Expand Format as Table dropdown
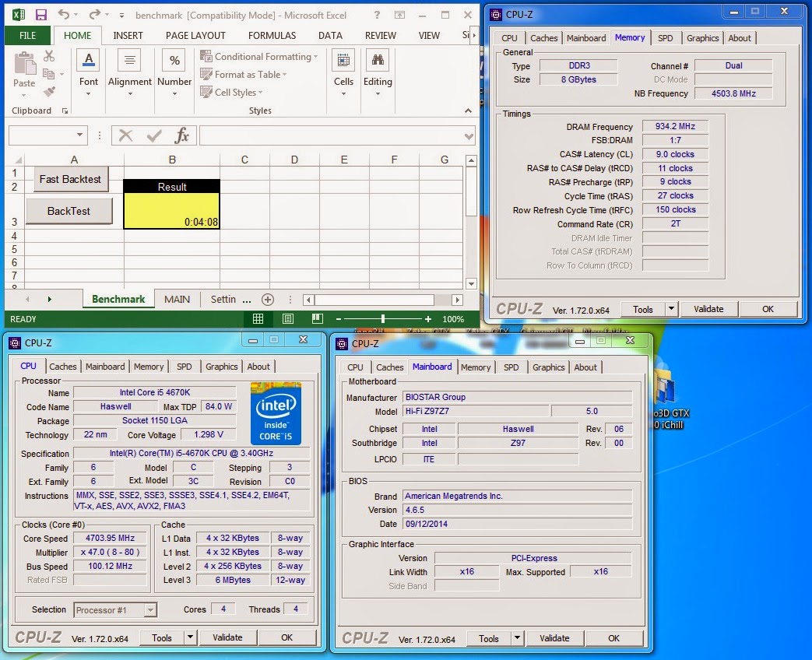Screen dimensions: 812x660 pos(284,75)
